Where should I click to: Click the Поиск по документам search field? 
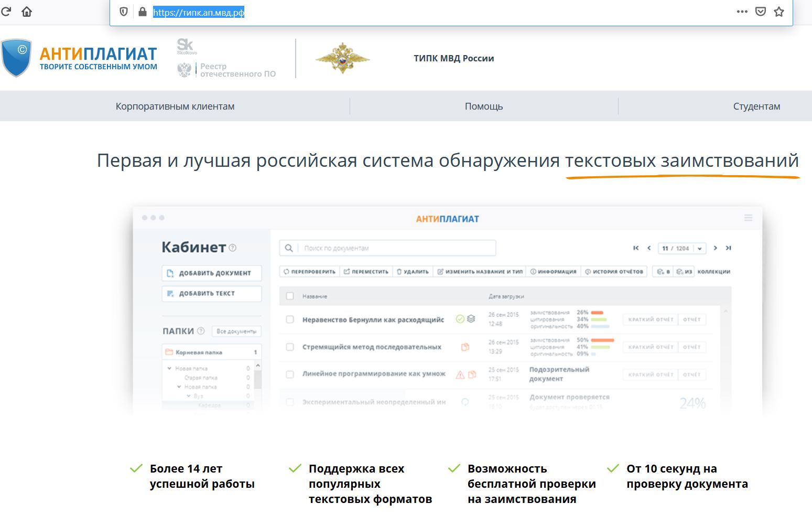(x=387, y=248)
